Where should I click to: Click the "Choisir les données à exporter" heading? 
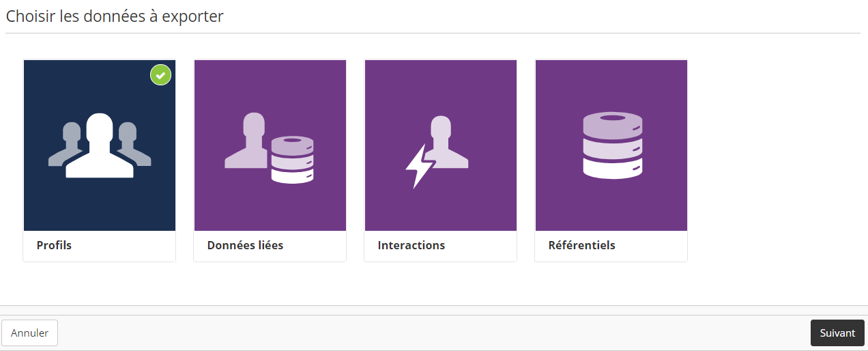115,16
